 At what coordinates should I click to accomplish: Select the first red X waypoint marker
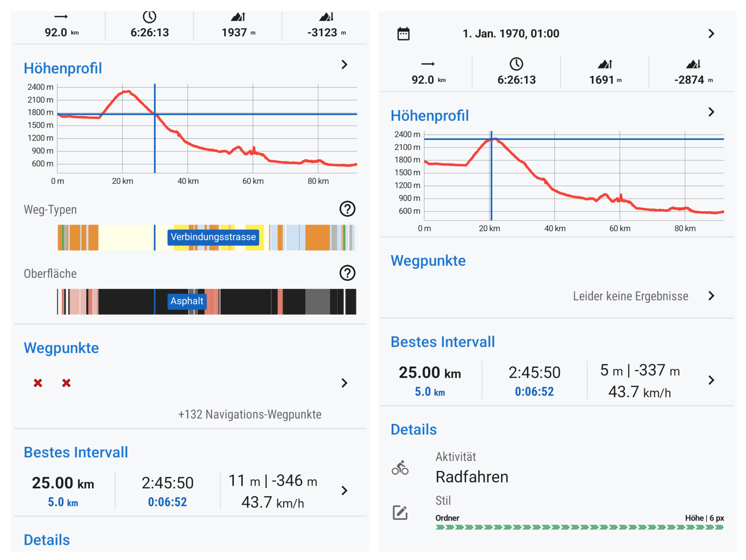click(38, 383)
